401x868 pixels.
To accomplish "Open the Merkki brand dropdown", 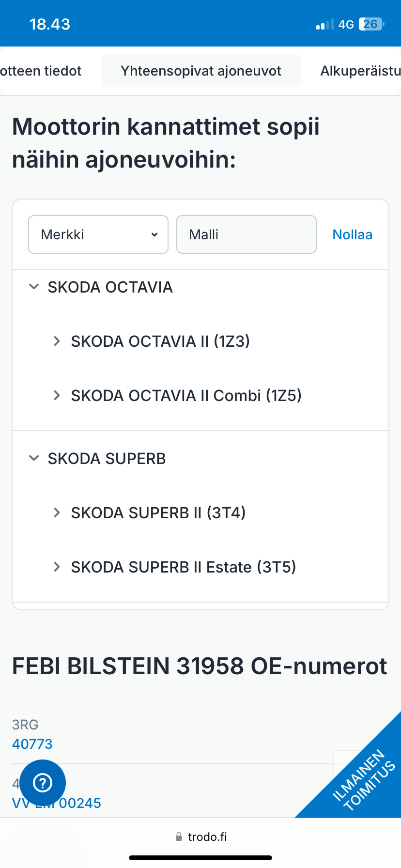I will pyautogui.click(x=98, y=234).
